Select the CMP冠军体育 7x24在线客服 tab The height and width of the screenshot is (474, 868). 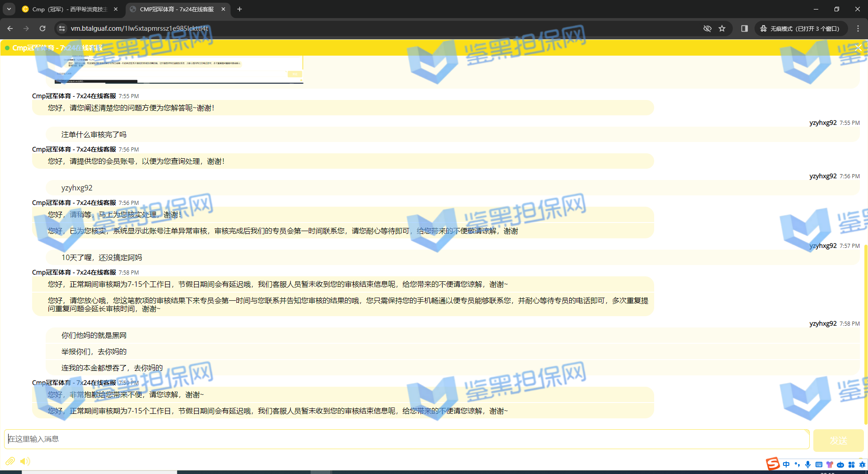point(176,9)
